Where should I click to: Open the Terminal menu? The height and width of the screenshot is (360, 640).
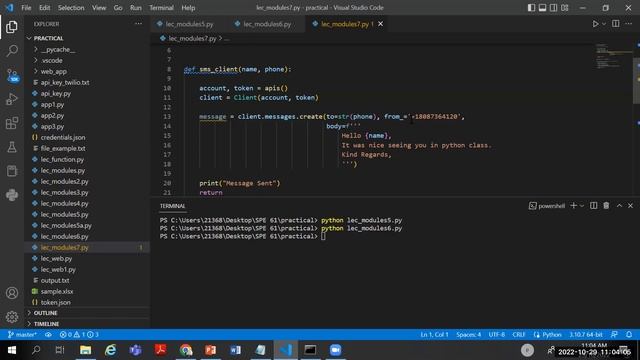coord(161,8)
